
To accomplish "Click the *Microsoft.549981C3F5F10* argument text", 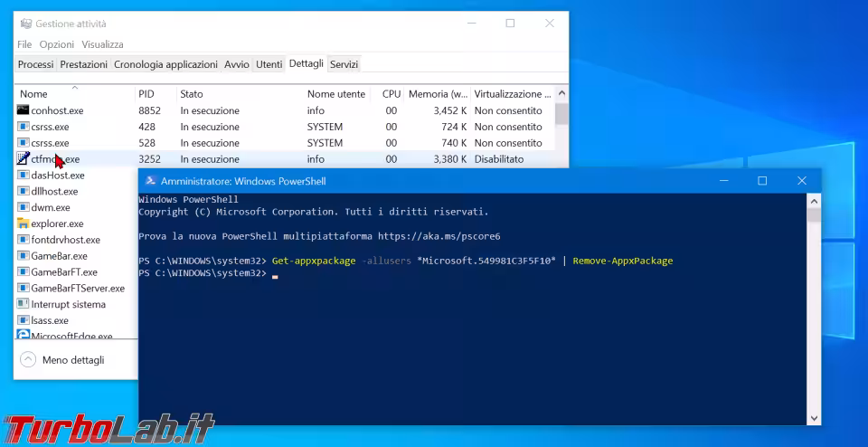I will (x=486, y=261).
